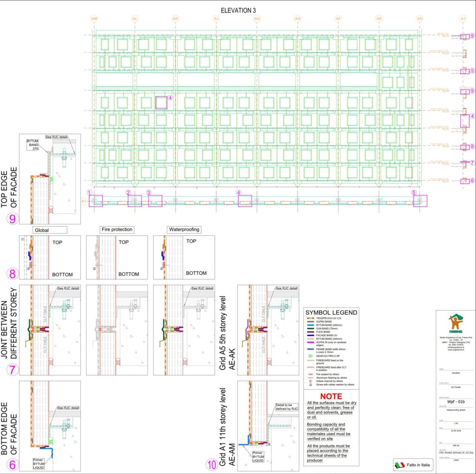The width and height of the screenshot is (476, 474).
Task: Click Primer BYTUM LIQUID callout in detail 6
Action: coord(39,464)
